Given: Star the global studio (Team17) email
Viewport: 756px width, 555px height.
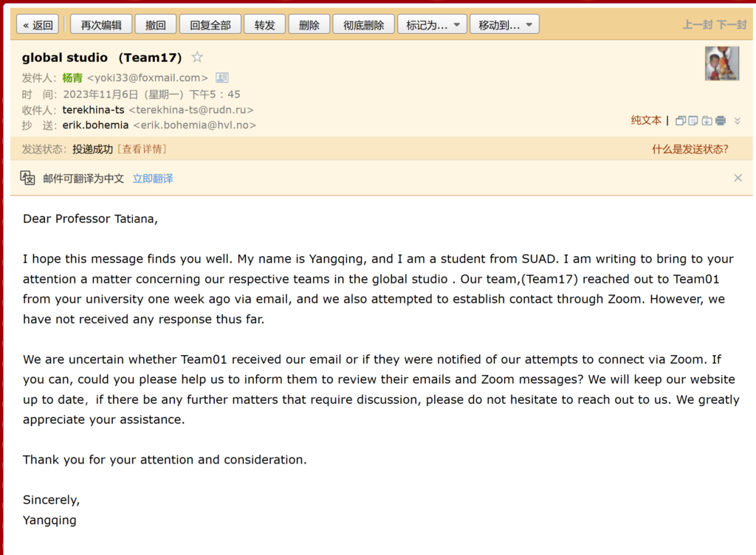Looking at the screenshot, I should pos(197,57).
